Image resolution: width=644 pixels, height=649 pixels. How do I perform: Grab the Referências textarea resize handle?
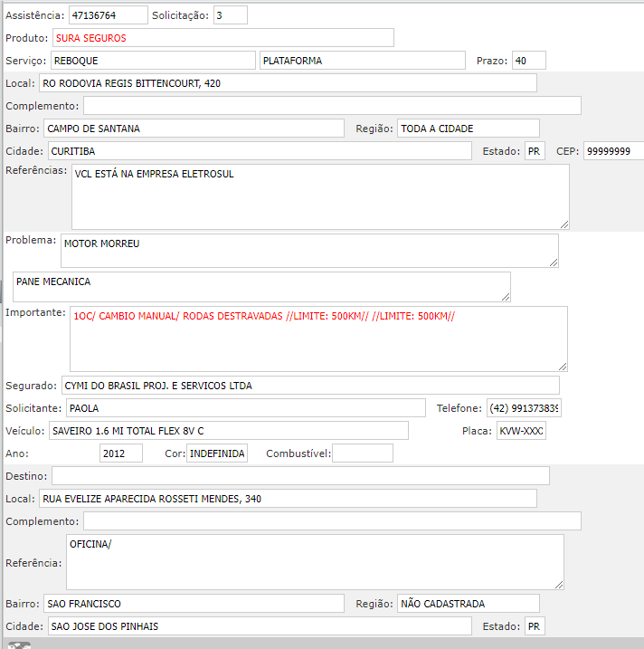point(563,223)
